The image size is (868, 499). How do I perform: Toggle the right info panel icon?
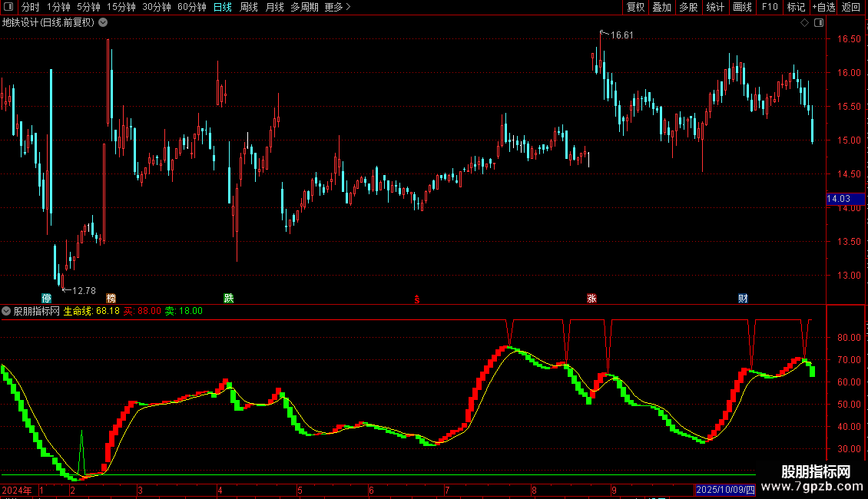pyautogui.click(x=819, y=23)
